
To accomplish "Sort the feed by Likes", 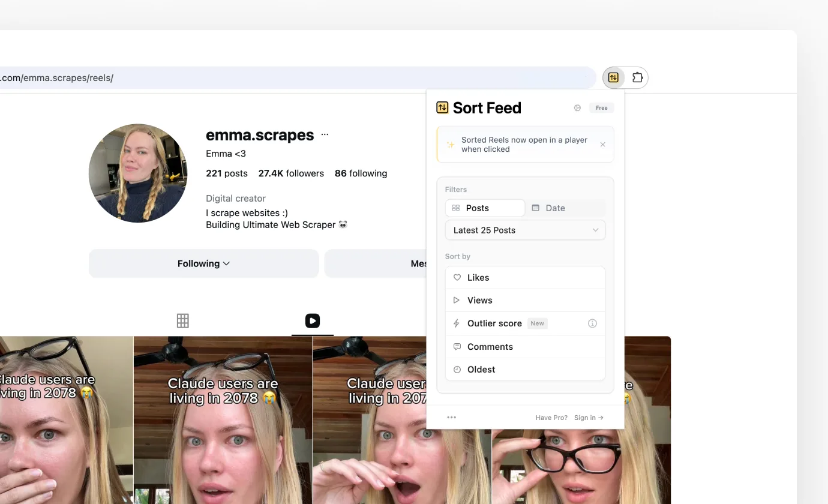I will 525,278.
